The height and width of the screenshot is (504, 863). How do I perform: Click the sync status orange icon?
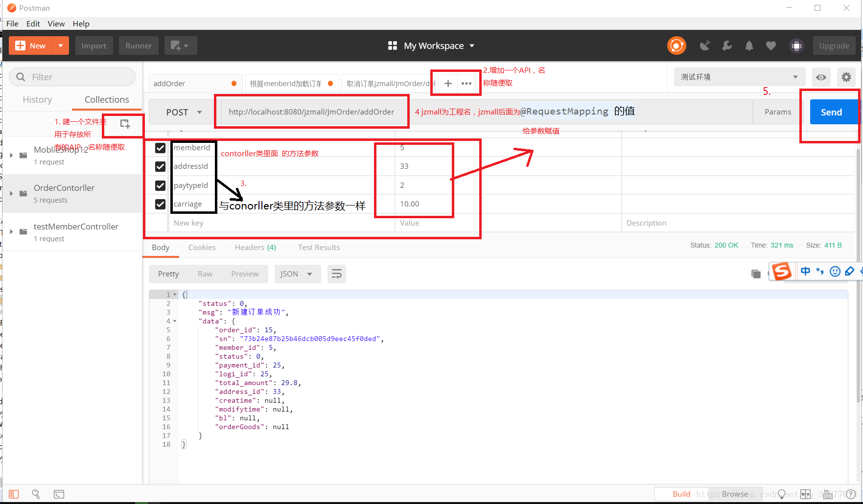[676, 46]
